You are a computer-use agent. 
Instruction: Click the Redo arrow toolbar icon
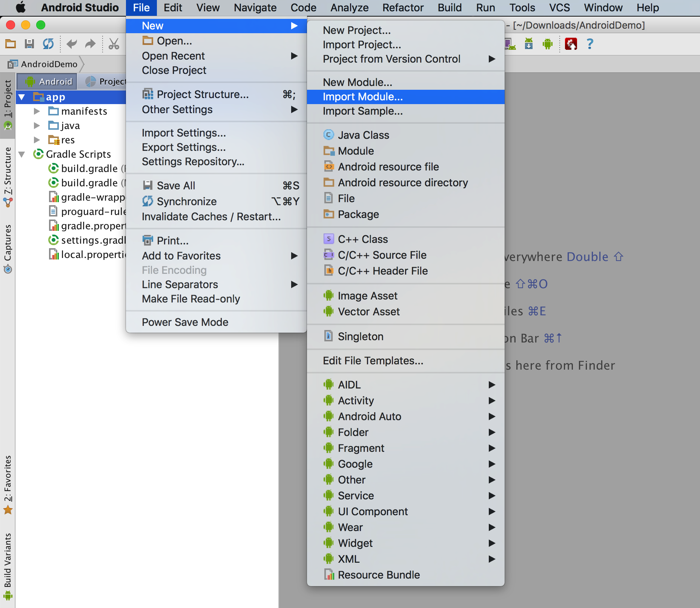90,44
